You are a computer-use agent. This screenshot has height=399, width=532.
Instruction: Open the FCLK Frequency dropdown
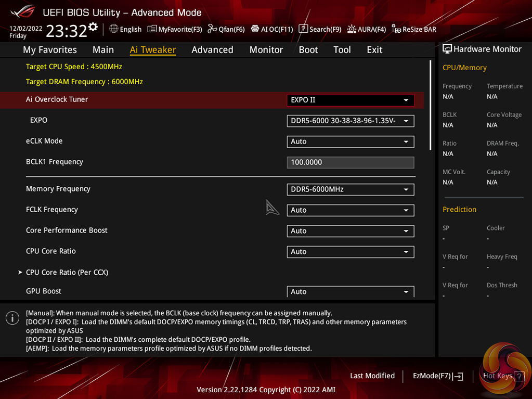click(350, 210)
